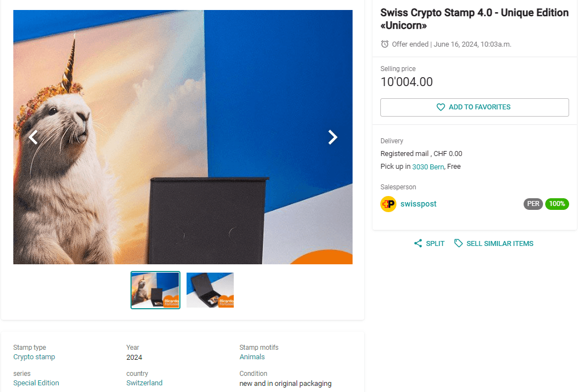Click the SELL SIMILAR ITEMS link
Image resolution: width=578 pixels, height=392 pixels.
pyautogui.click(x=500, y=244)
